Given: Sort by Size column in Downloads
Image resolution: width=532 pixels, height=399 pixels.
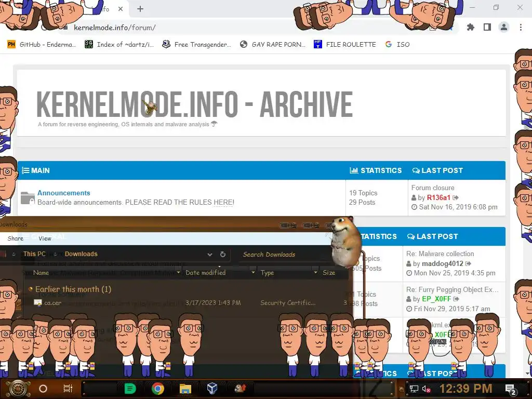Looking at the screenshot, I should tap(329, 273).
